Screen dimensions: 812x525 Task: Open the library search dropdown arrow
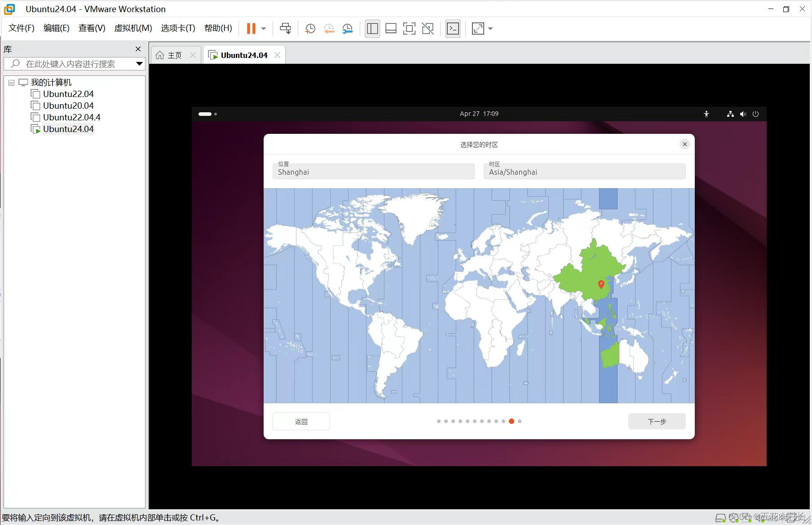[139, 64]
